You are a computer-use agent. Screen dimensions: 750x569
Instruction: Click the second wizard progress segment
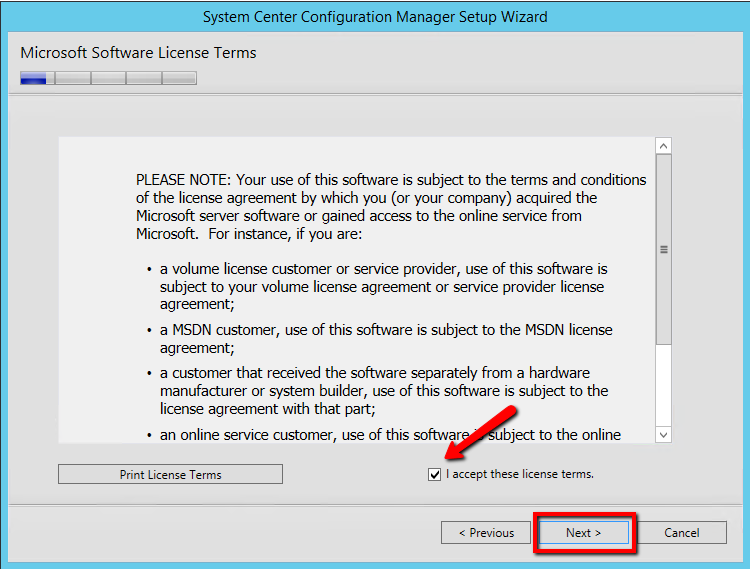click(x=73, y=78)
